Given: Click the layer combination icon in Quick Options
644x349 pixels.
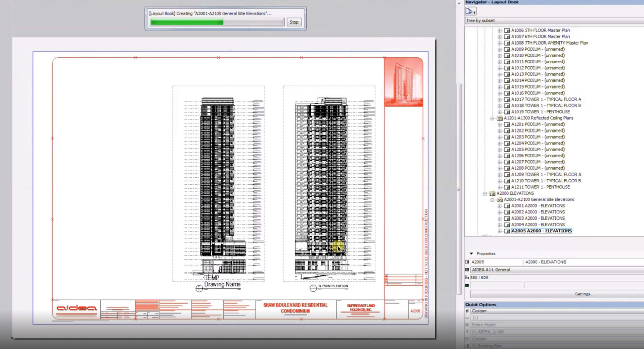Looking at the screenshot, I should [467, 311].
